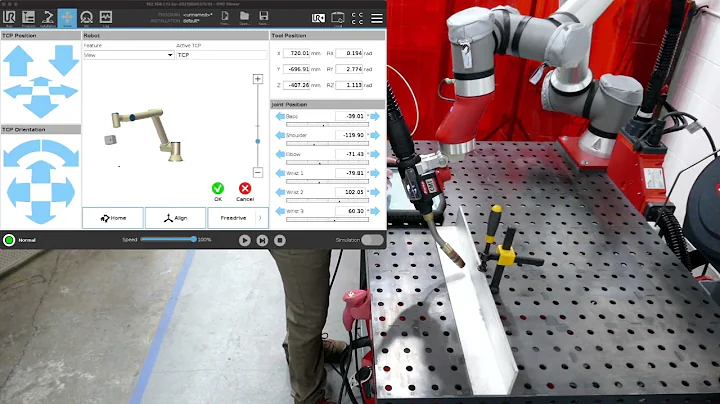Zoom in the 3D view with plus
720x404 pixels.
pyautogui.click(x=258, y=79)
